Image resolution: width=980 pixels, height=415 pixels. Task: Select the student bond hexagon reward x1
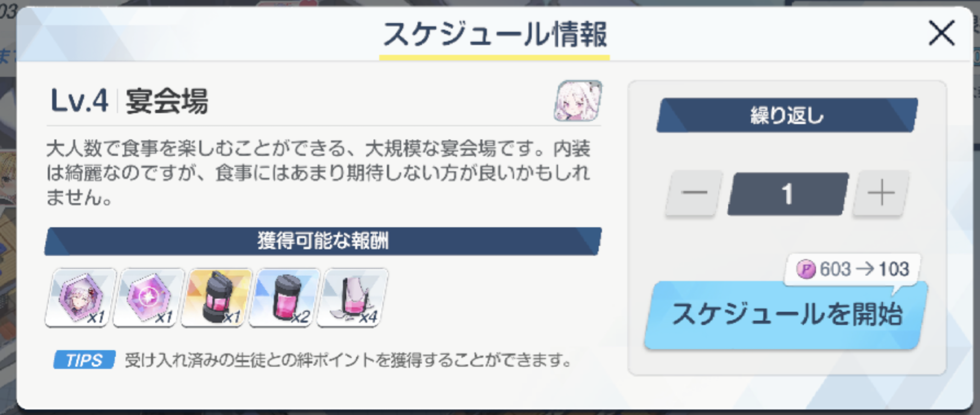(81, 298)
